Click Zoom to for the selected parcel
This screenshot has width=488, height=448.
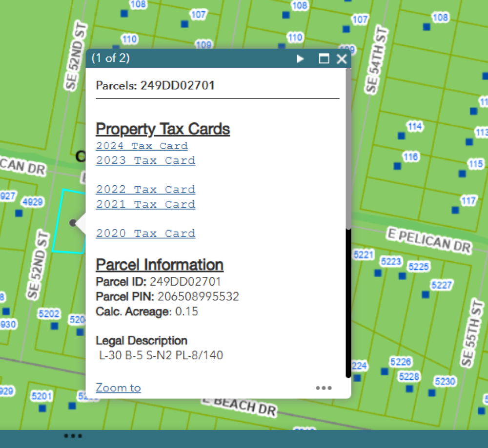tap(118, 387)
